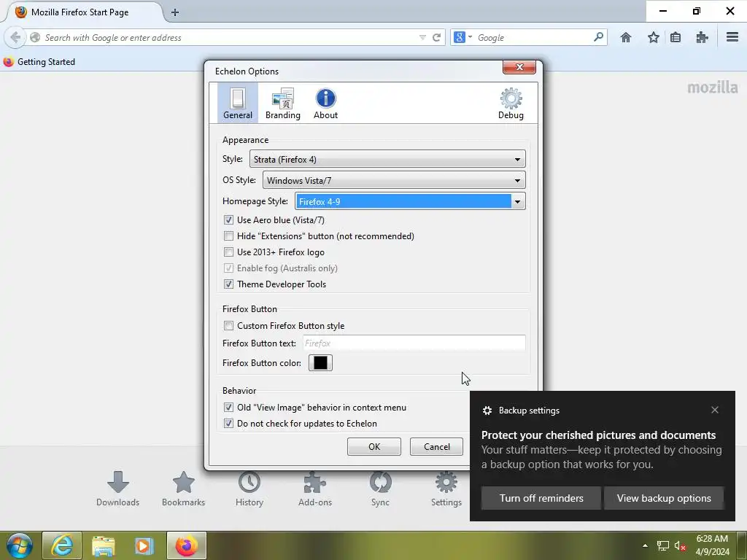Expand the OS Style dropdown showing Windows Vista/7
This screenshot has width=747, height=560.
point(394,180)
